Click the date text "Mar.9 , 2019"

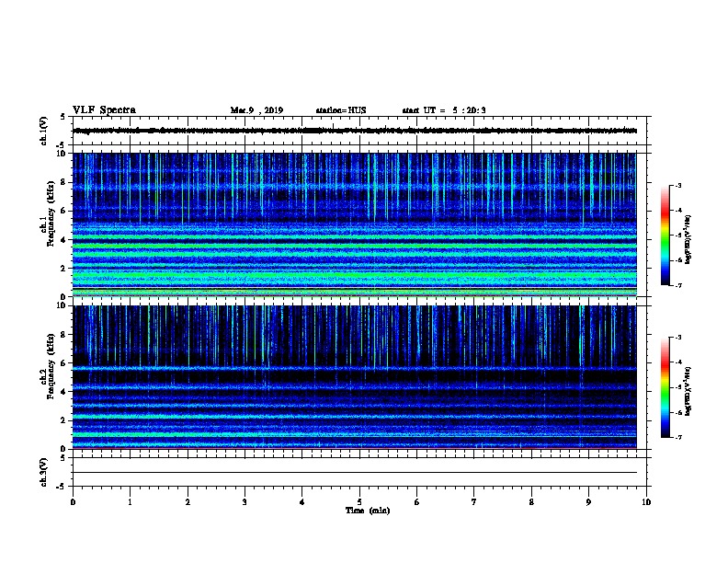pos(256,110)
